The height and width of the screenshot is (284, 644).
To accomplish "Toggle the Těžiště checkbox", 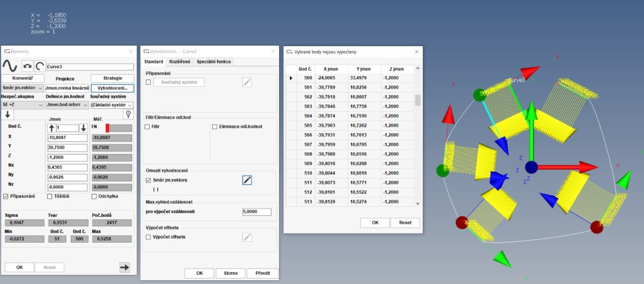I will [50, 196].
